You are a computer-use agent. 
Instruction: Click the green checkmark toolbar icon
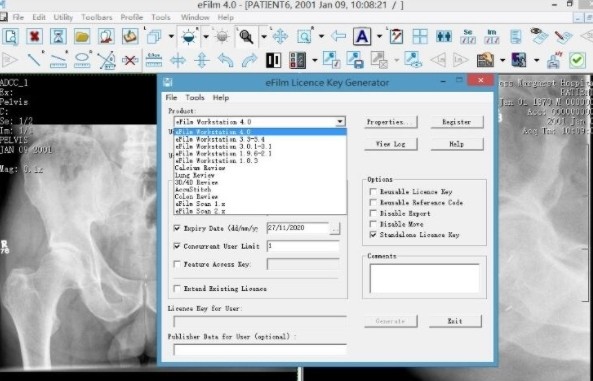coord(577,60)
